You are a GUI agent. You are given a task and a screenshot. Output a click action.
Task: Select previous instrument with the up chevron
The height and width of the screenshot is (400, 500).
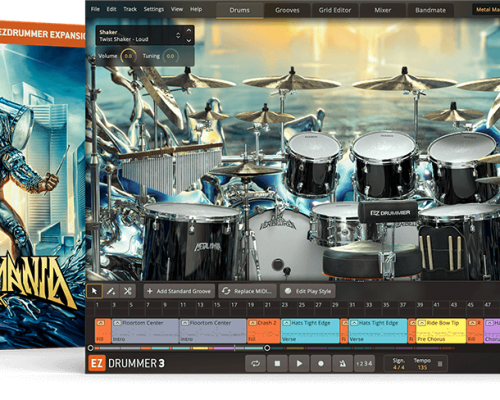pos(189,30)
